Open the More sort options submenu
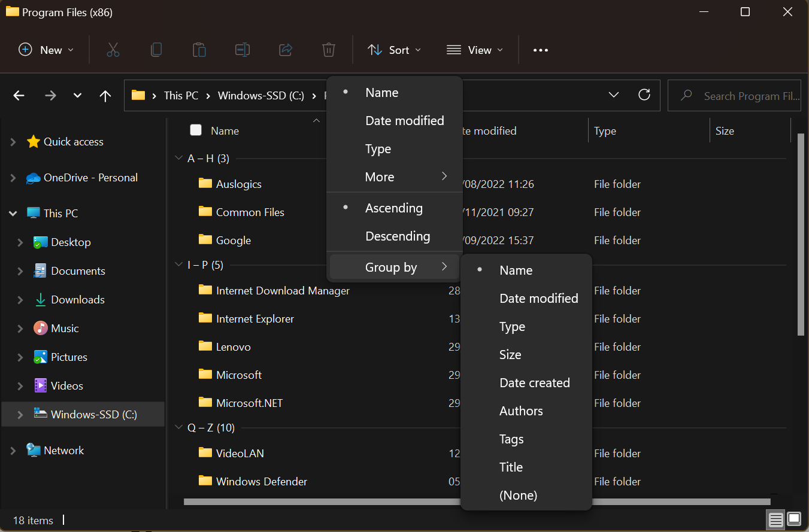The width and height of the screenshot is (809, 532). pyautogui.click(x=380, y=177)
